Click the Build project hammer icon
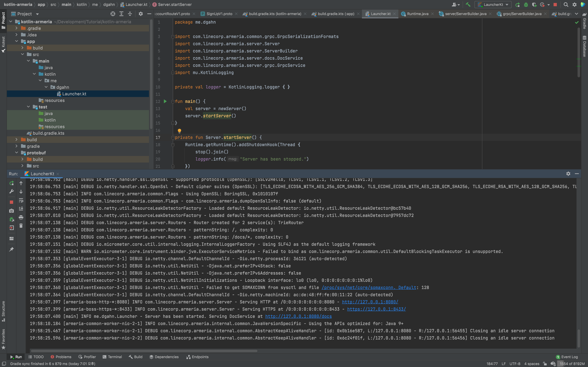 click(468, 4)
